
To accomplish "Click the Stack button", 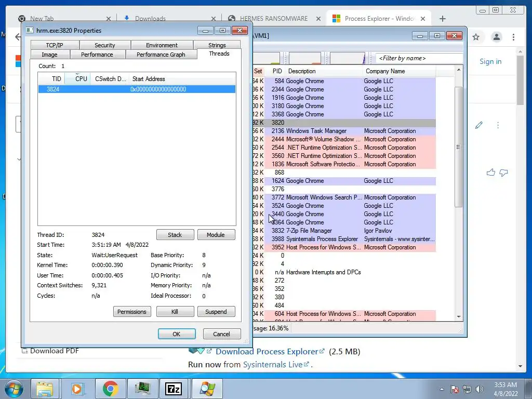I will click(175, 235).
